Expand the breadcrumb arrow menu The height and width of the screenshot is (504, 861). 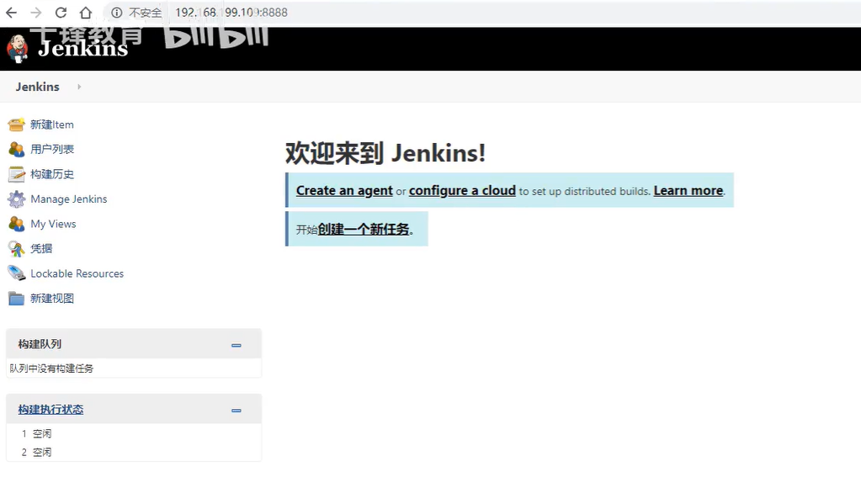(x=79, y=87)
